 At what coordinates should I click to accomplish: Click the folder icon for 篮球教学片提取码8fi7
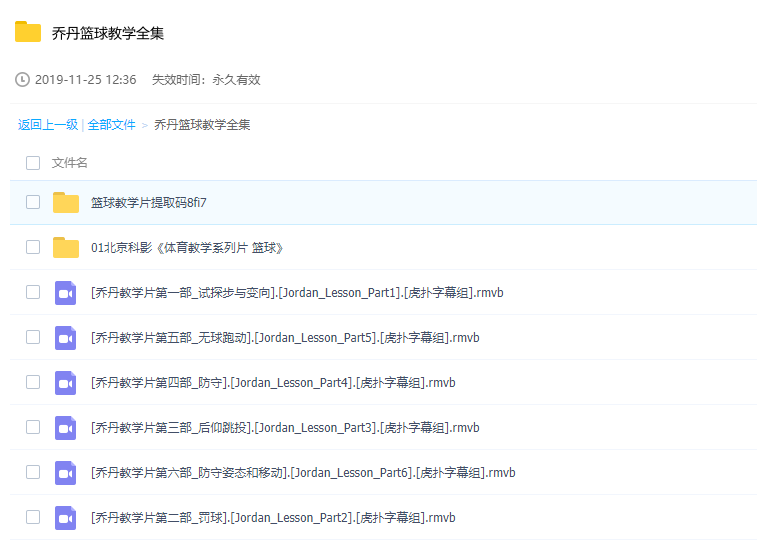(66, 202)
